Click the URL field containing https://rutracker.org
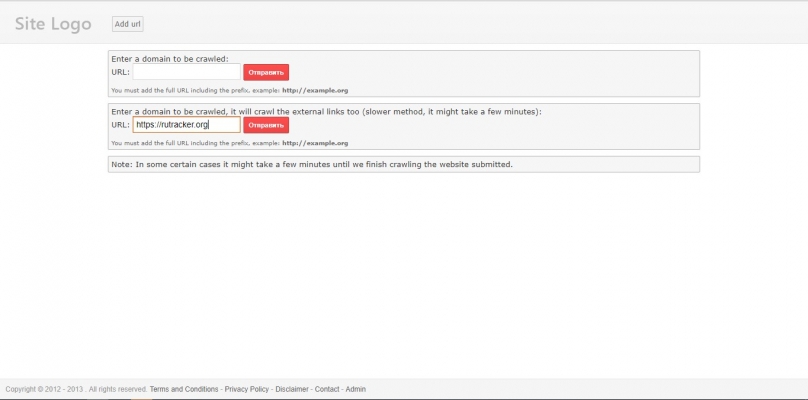Screen dimensions: 808x400 [186, 125]
